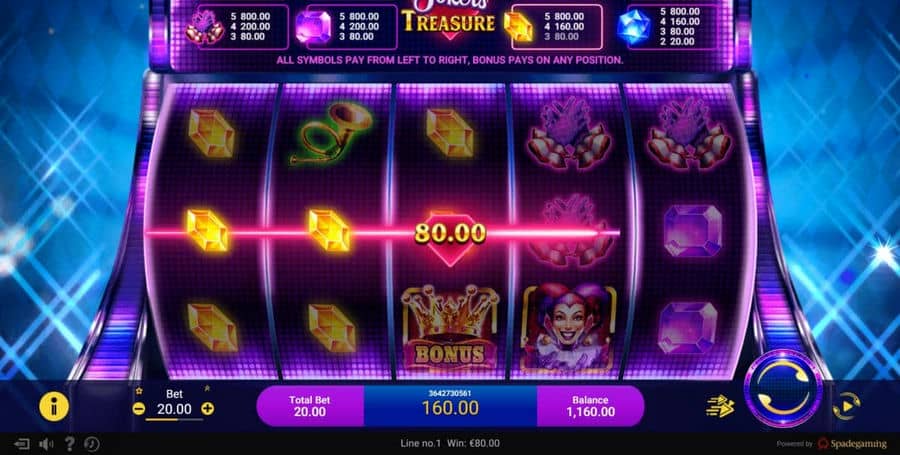Open the help question mark icon

[x=69, y=444]
